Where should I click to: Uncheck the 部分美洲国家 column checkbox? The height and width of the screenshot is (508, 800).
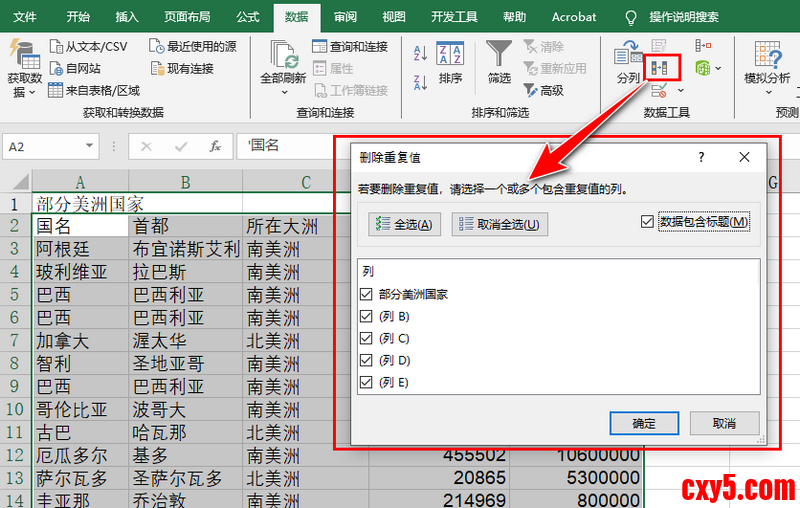click(367, 294)
